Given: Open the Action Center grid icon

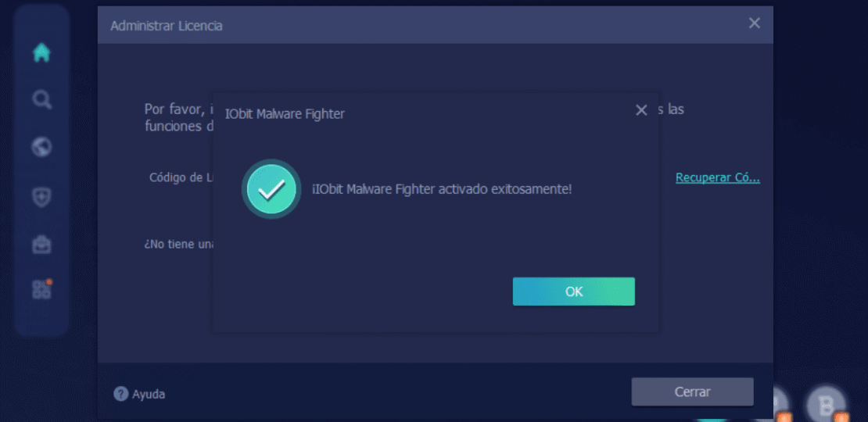Looking at the screenshot, I should [41, 289].
